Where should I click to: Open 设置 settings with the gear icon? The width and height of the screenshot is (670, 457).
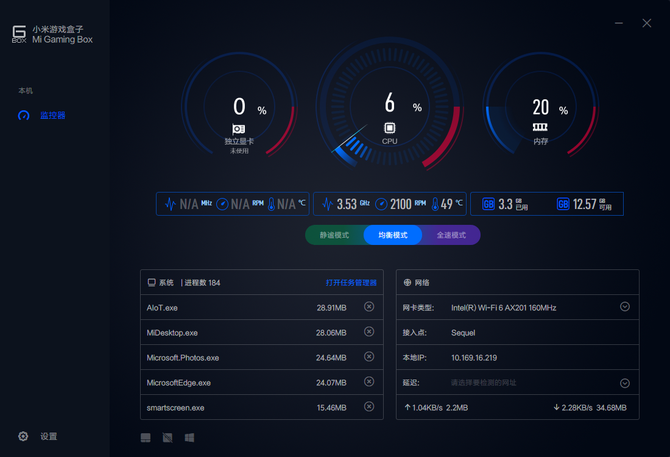pyautogui.click(x=23, y=437)
